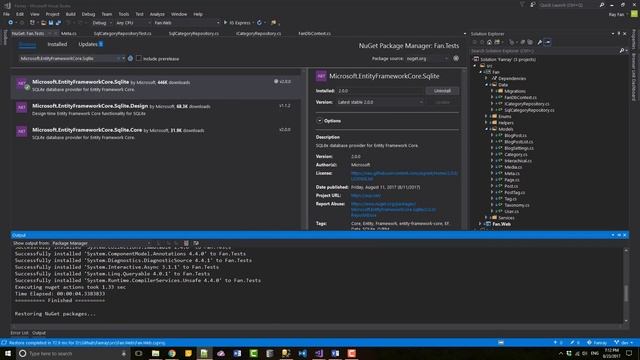Select Microsoft.EntityFrameworkCore.Sqlite.Core package
This screenshot has width=640, height=360.
click(157, 133)
